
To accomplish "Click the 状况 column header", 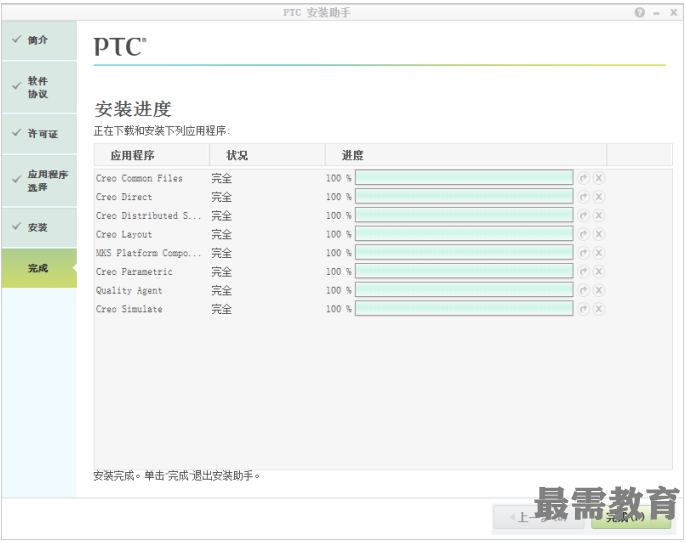I will pos(267,155).
